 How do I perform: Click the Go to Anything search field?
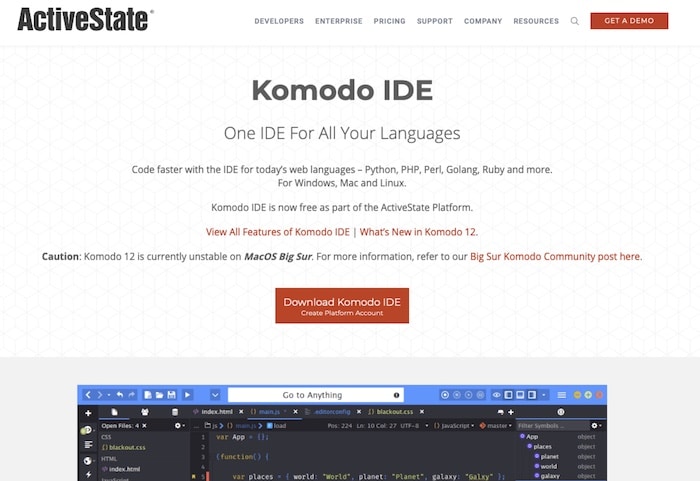pyautogui.click(x=316, y=395)
